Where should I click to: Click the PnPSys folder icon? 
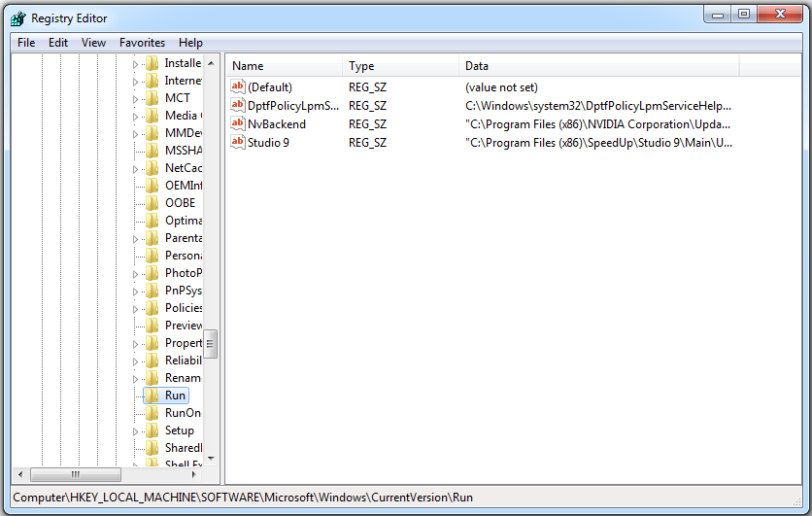tap(152, 291)
